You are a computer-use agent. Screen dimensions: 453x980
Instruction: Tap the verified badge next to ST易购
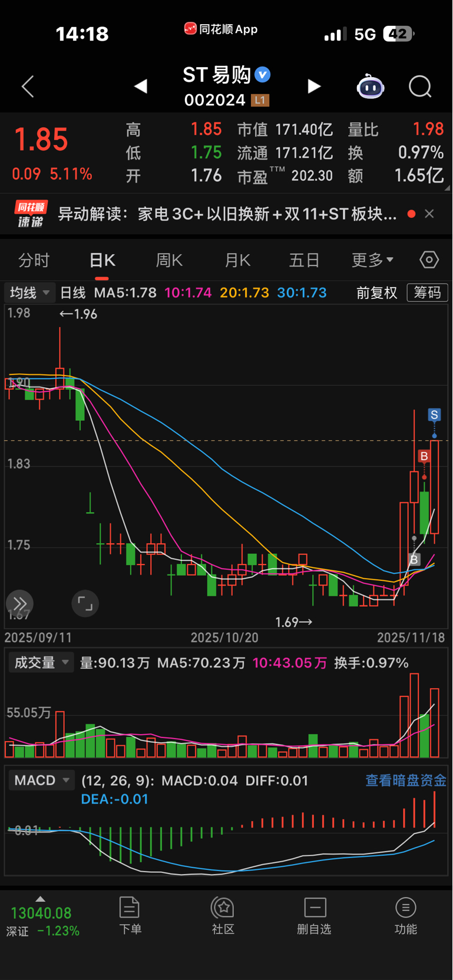[x=263, y=75]
